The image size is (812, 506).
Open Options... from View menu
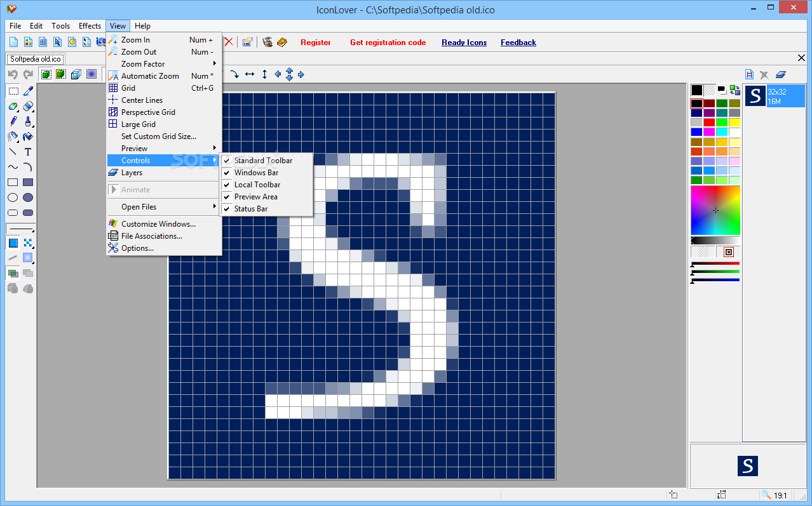tap(164, 248)
